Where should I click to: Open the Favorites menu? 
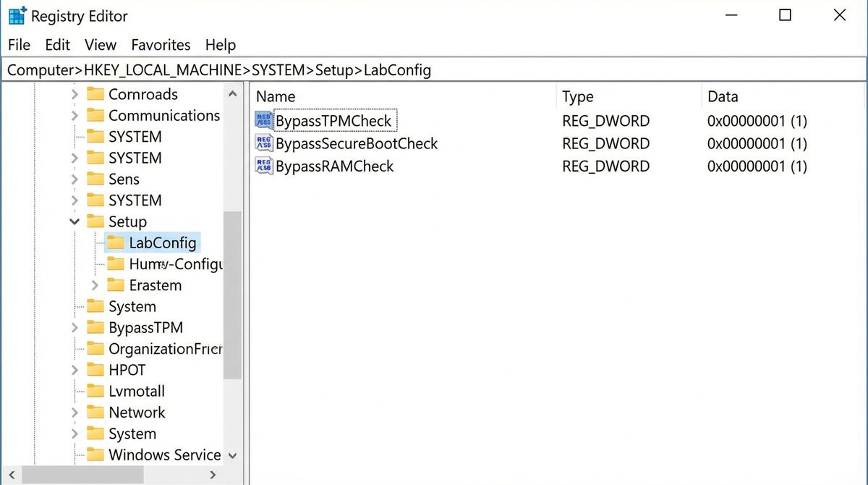(x=161, y=45)
